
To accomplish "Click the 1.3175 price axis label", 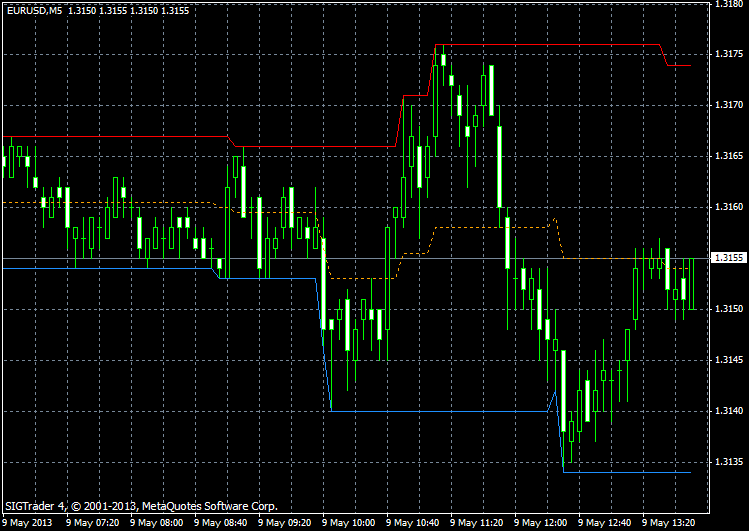I will coord(729,54).
